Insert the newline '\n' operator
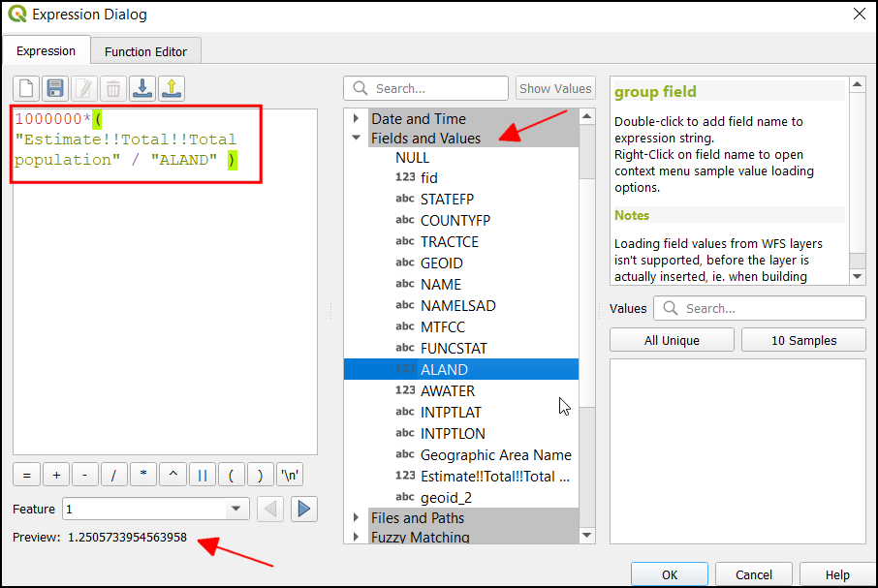878x588 pixels. tap(289, 475)
